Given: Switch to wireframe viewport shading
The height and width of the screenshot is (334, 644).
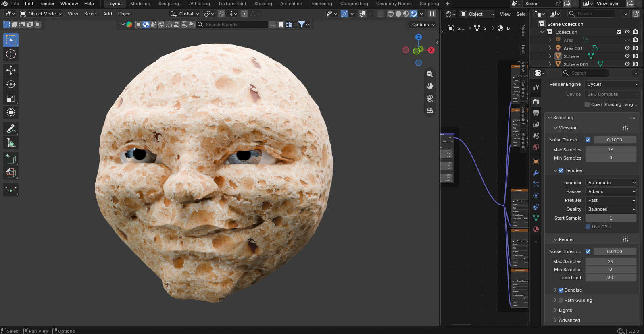Looking at the screenshot, I should [x=391, y=14].
